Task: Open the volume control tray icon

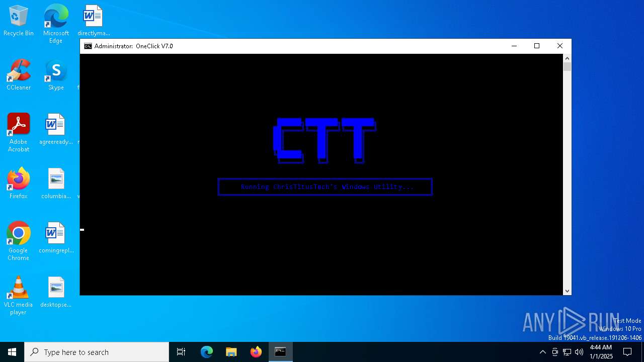Action: [x=579, y=352]
